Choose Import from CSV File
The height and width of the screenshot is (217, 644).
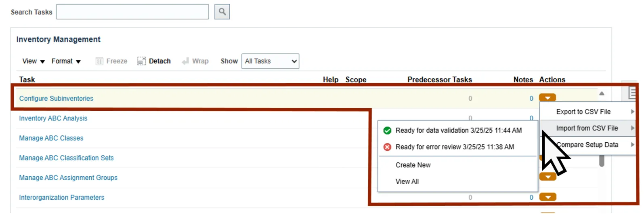[587, 128]
